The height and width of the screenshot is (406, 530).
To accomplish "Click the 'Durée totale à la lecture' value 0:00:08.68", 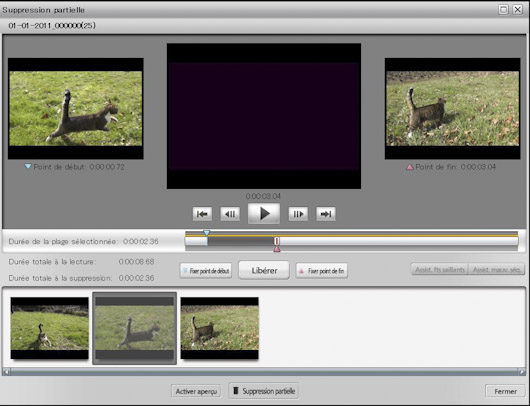I will [137, 262].
